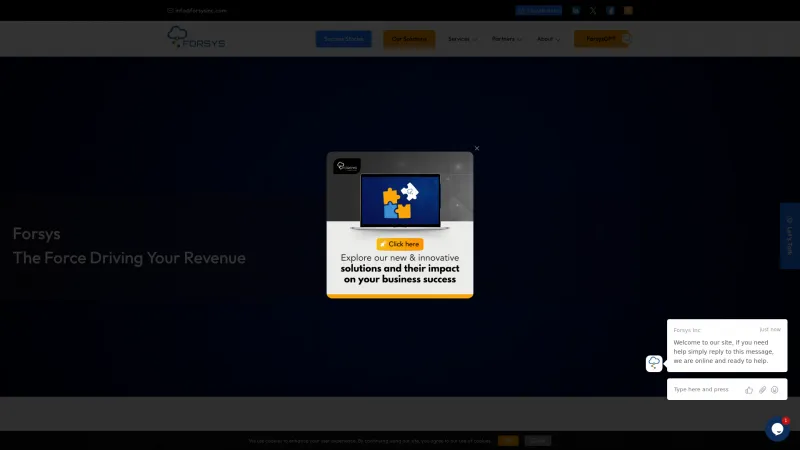Screen dimensions: 800x450
Task: Open the chat launcher bubble
Action: tap(777, 429)
